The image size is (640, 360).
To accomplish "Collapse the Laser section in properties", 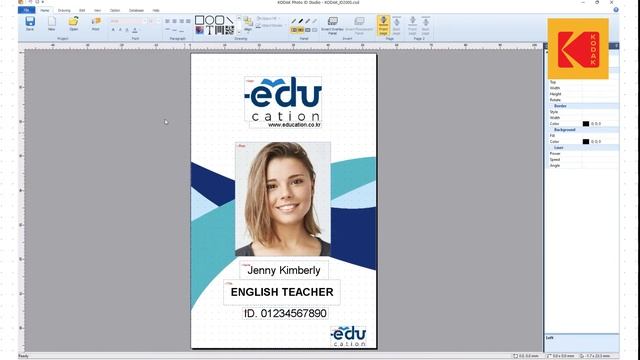I will (x=558, y=147).
